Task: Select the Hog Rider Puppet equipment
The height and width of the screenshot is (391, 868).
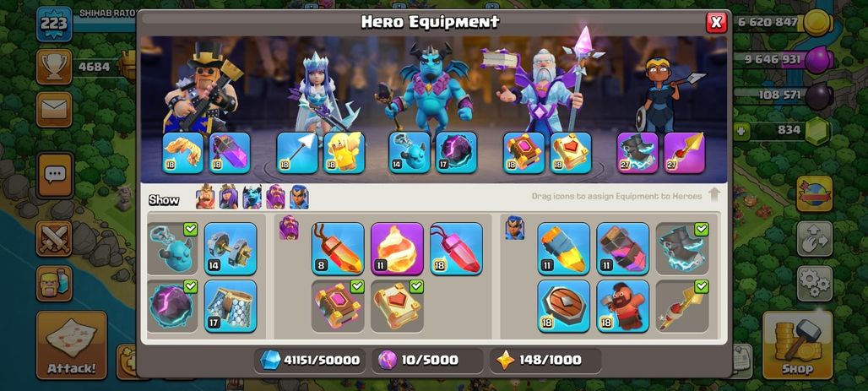Action: (x=623, y=307)
